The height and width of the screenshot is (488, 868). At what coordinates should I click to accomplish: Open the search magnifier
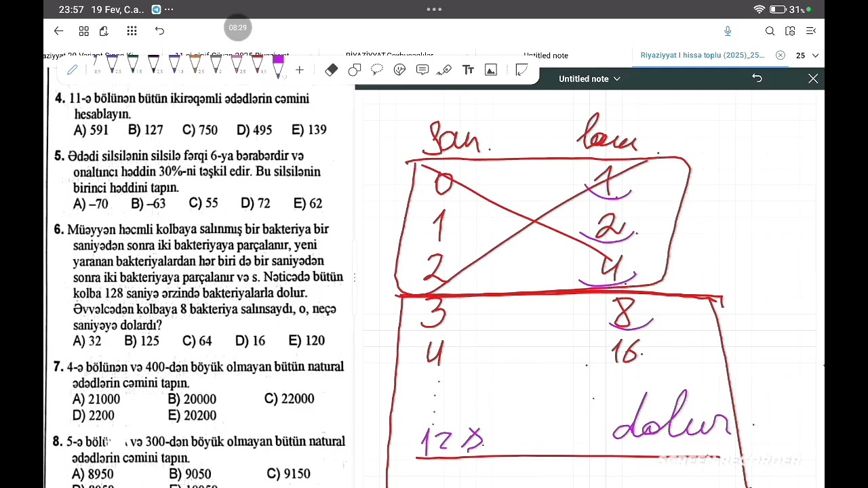(x=770, y=31)
